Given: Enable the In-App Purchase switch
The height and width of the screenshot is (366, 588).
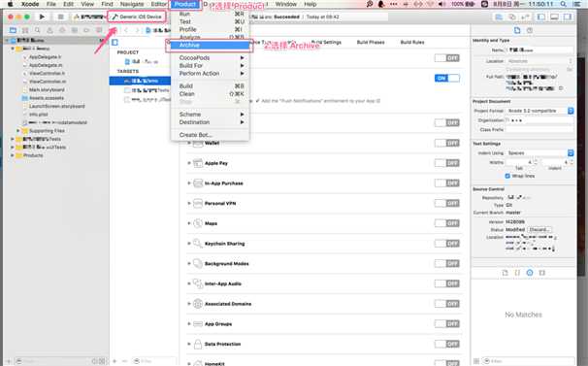Looking at the screenshot, I should 447,183.
